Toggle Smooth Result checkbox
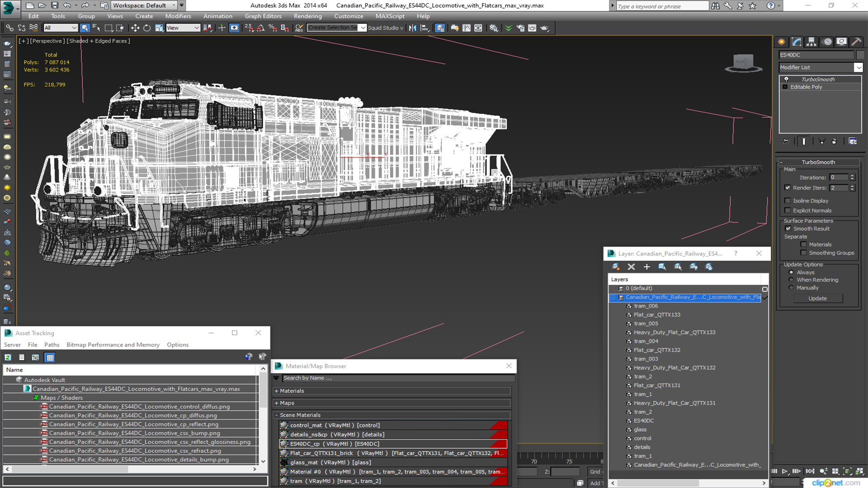Image resolution: width=868 pixels, height=488 pixels. point(788,229)
